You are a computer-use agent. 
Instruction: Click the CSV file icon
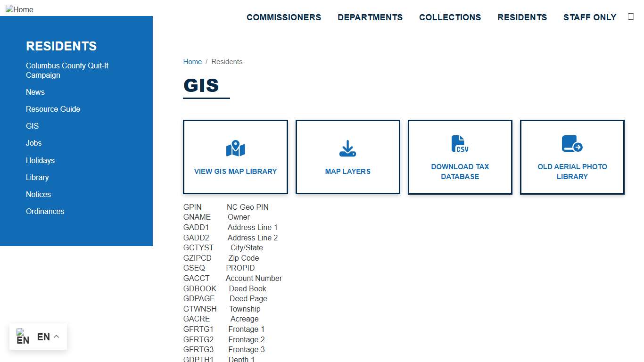click(460, 144)
